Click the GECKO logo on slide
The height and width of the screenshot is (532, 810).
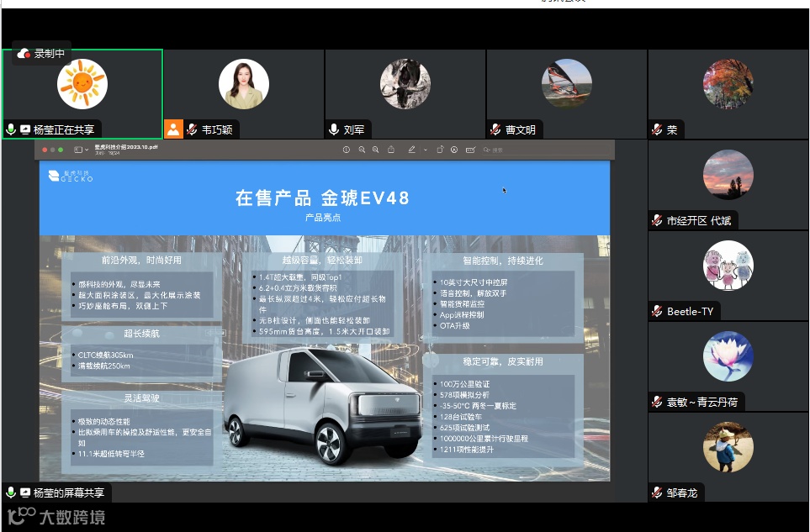[71, 176]
